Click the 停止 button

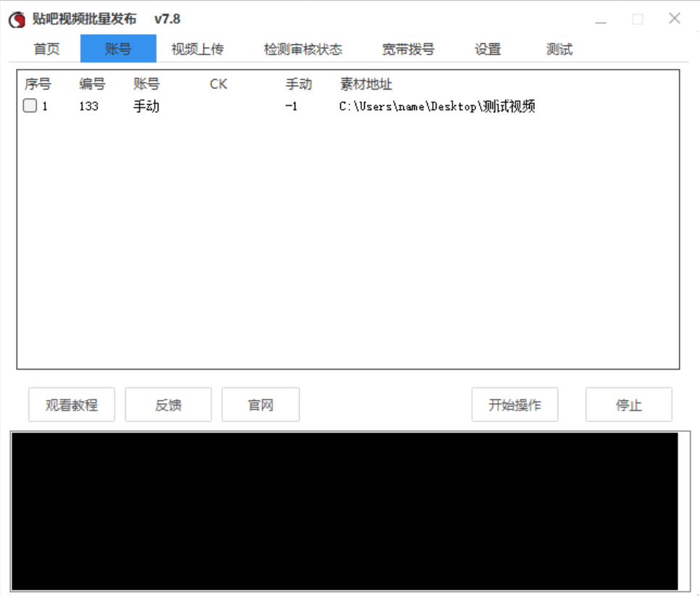(x=628, y=405)
